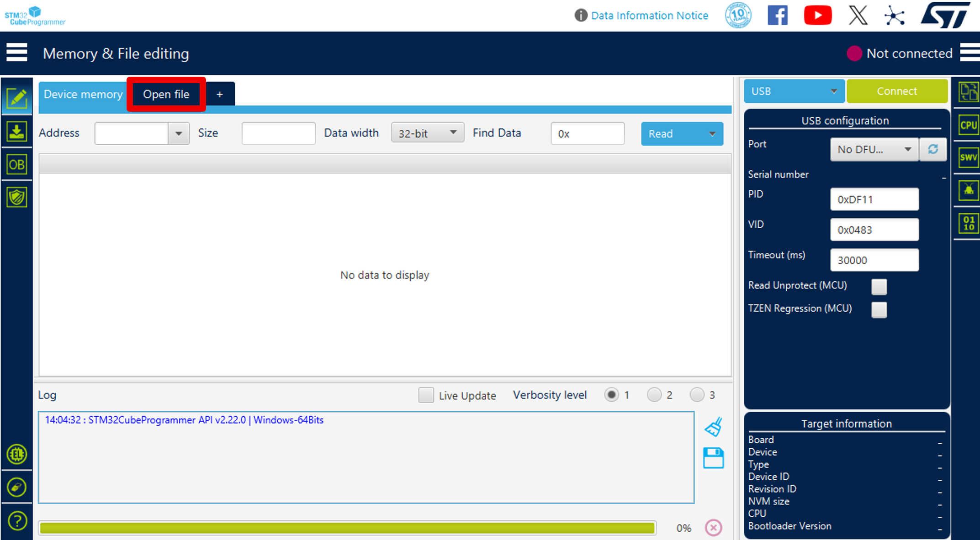Viewport: 980px width, 540px height.
Task: Click the Timeout field 30000
Action: [x=874, y=260]
